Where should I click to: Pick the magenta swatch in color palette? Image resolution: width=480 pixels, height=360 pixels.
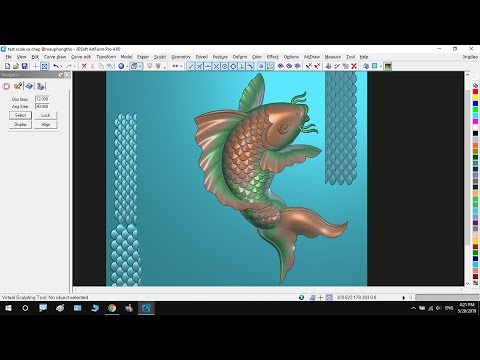(x=475, y=121)
